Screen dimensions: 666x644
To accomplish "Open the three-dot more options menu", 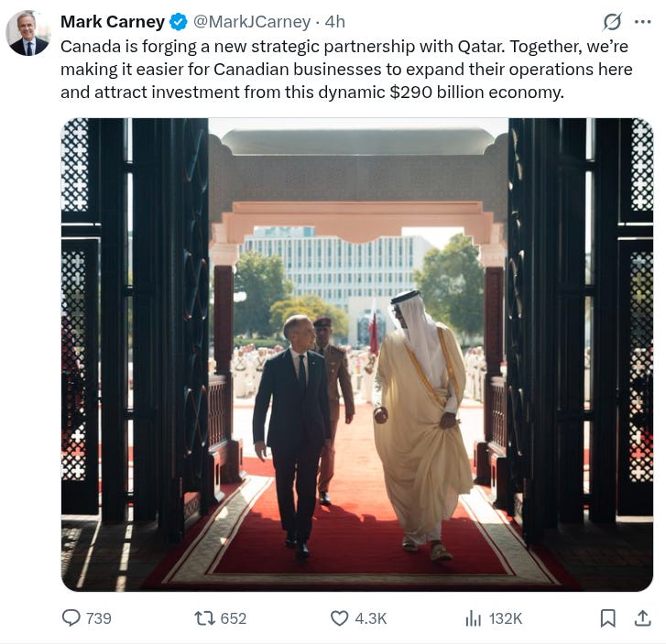I will [x=642, y=22].
